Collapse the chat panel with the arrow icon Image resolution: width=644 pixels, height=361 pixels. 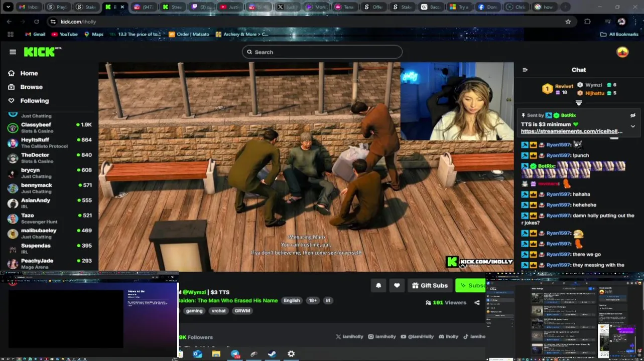525,70
